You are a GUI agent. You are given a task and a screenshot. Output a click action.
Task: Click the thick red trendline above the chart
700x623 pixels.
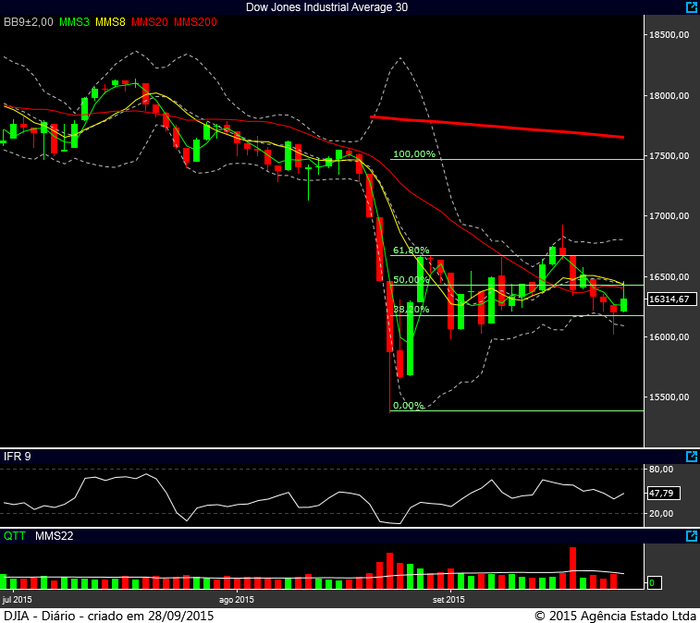point(497,127)
